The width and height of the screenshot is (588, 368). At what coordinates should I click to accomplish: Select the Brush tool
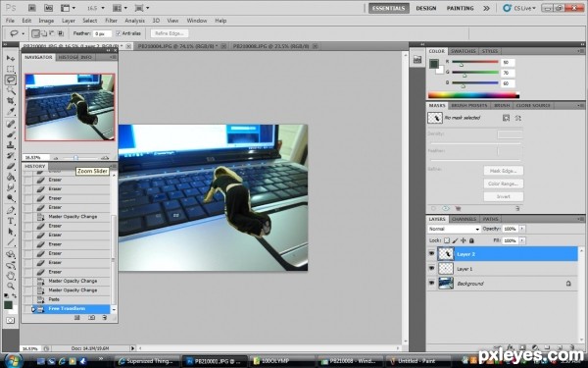click(x=11, y=134)
